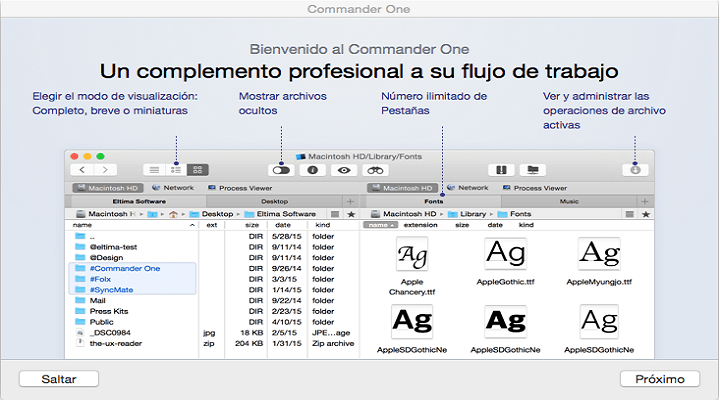This screenshot has width=720, height=400.
Task: Click the Próximo button
Action: pyautogui.click(x=660, y=379)
